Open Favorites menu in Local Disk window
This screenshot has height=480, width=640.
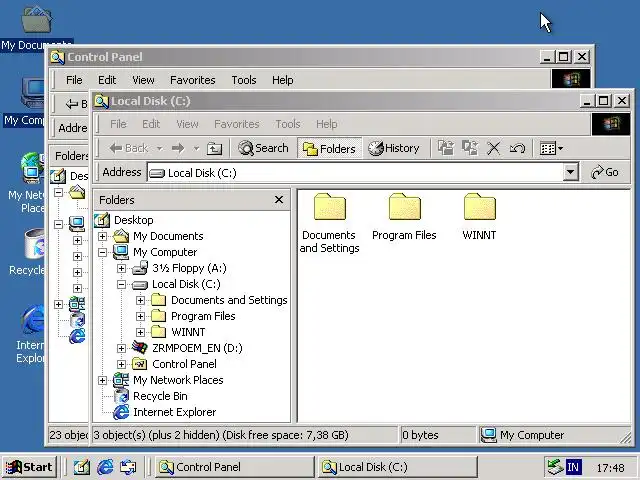237,124
